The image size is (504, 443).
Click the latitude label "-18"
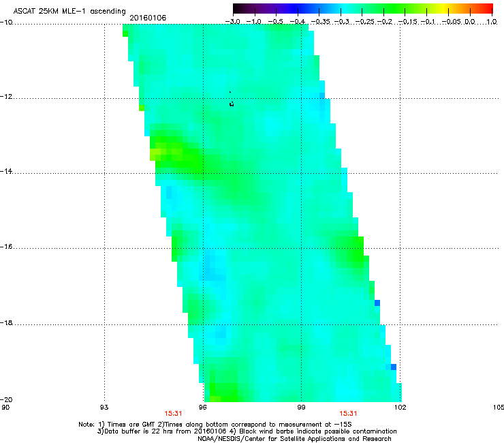(x=6, y=322)
